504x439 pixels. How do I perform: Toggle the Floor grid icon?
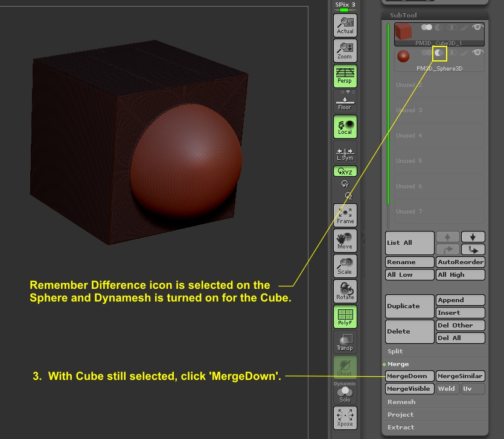345,101
